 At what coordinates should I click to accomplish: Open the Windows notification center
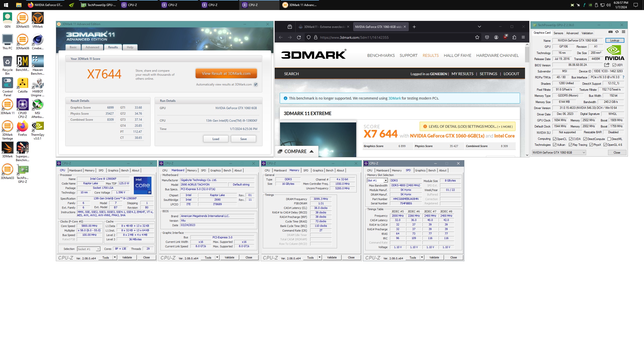636,5
